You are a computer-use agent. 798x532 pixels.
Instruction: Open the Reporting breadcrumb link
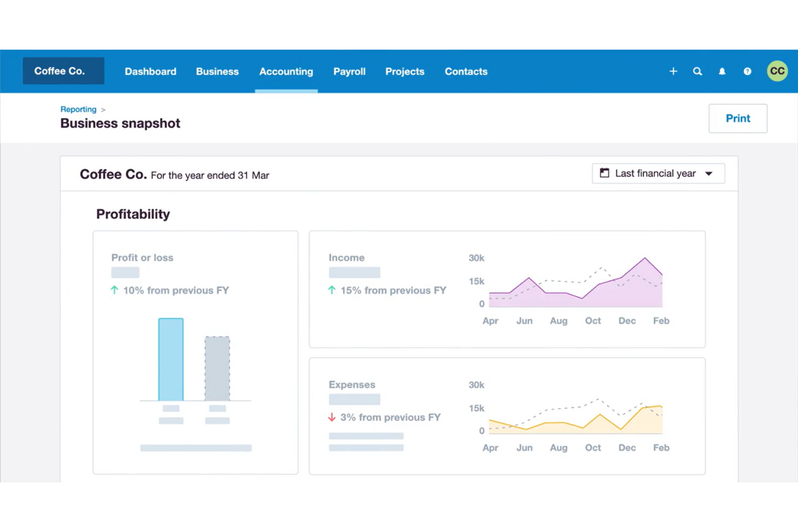pos(78,109)
